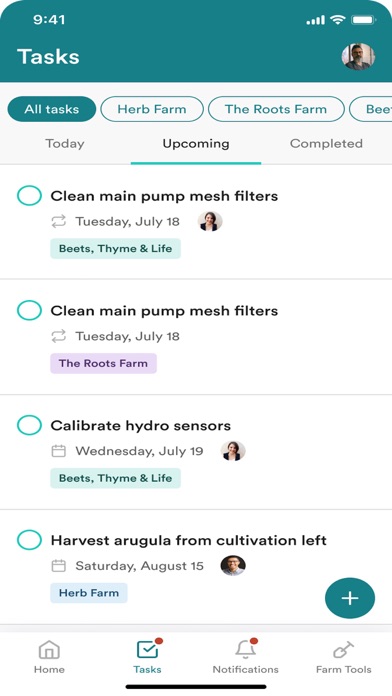Filter by The Roots Farm chip

click(x=276, y=109)
